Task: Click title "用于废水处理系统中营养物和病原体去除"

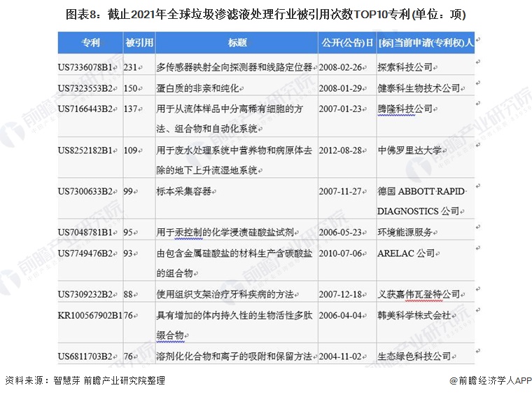Action: 234,160
